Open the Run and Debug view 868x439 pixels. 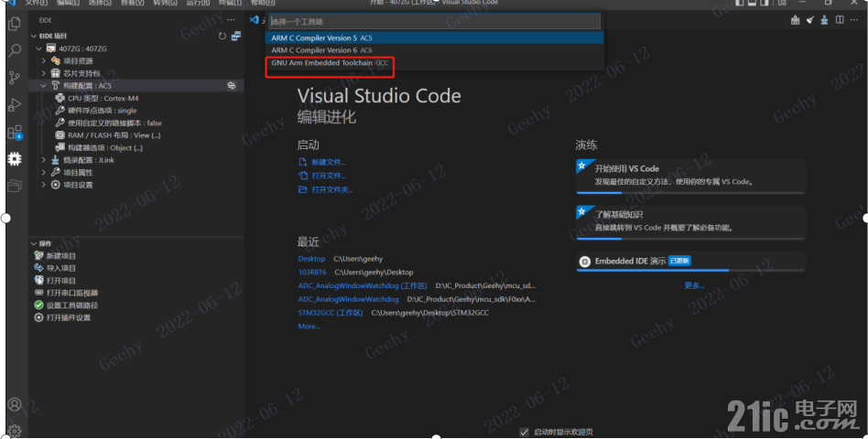[x=15, y=104]
